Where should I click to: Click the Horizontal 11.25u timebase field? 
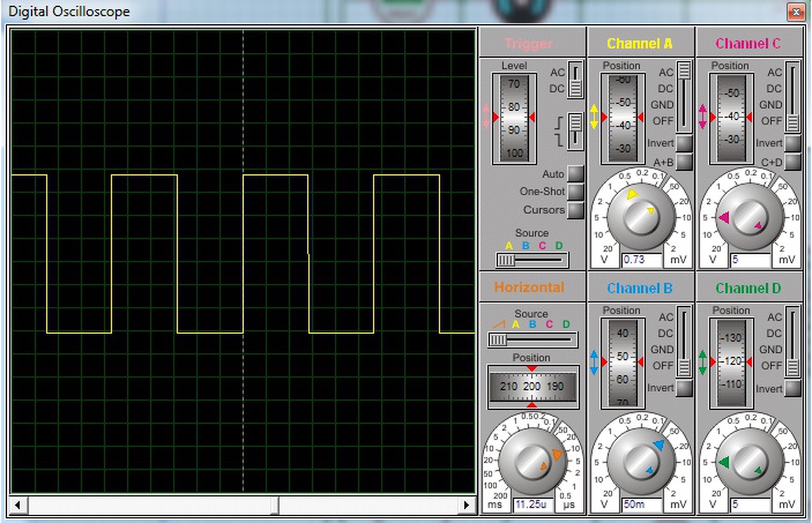[x=534, y=505]
